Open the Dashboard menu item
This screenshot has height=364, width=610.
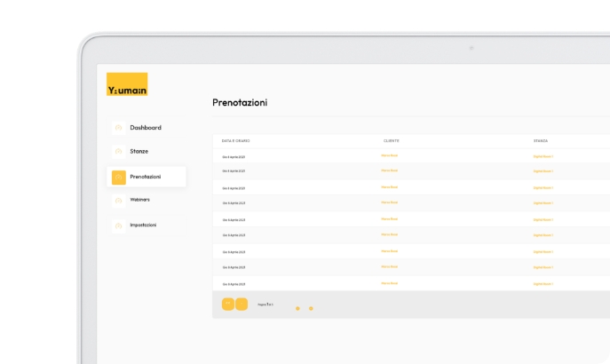coord(146,128)
